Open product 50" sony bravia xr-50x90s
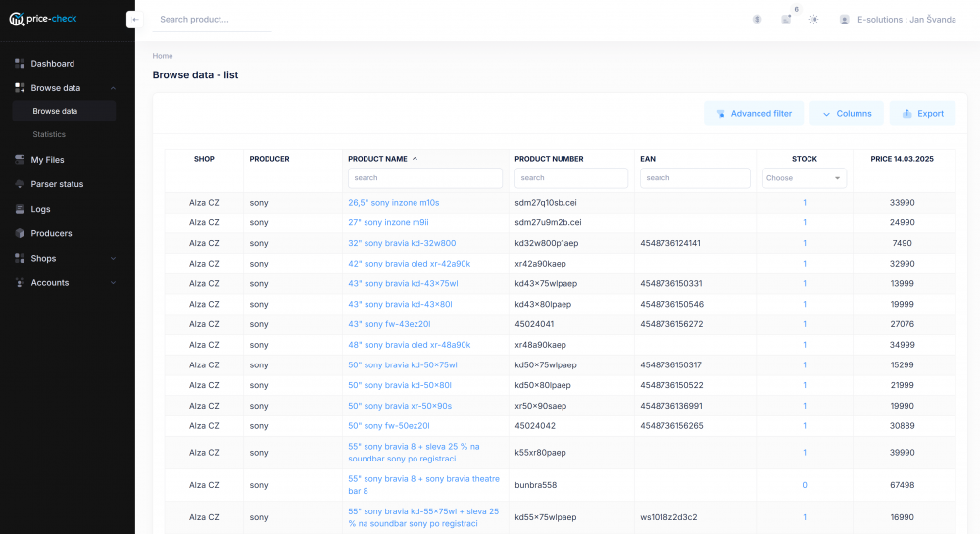This screenshot has height=534, width=980. (x=400, y=406)
